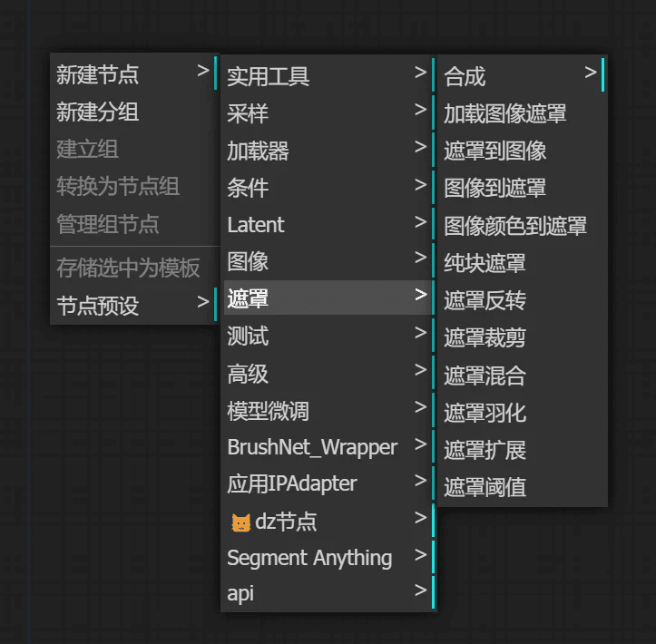Select 新建分组 in context menu

point(134,112)
